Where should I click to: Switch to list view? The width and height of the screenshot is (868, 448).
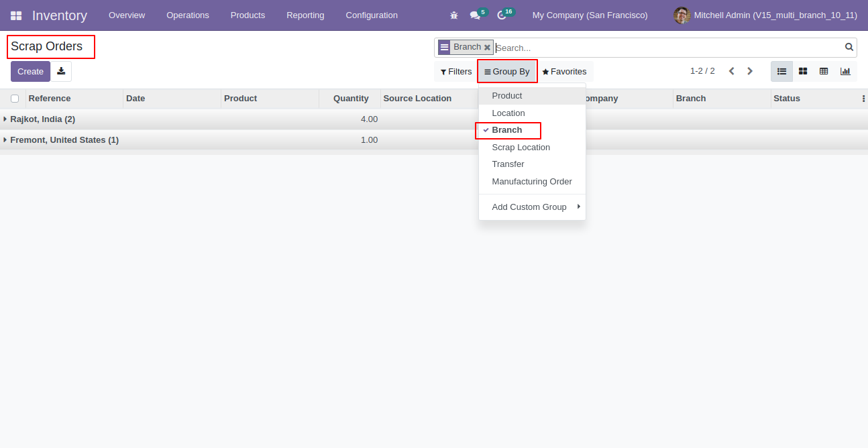click(781, 71)
